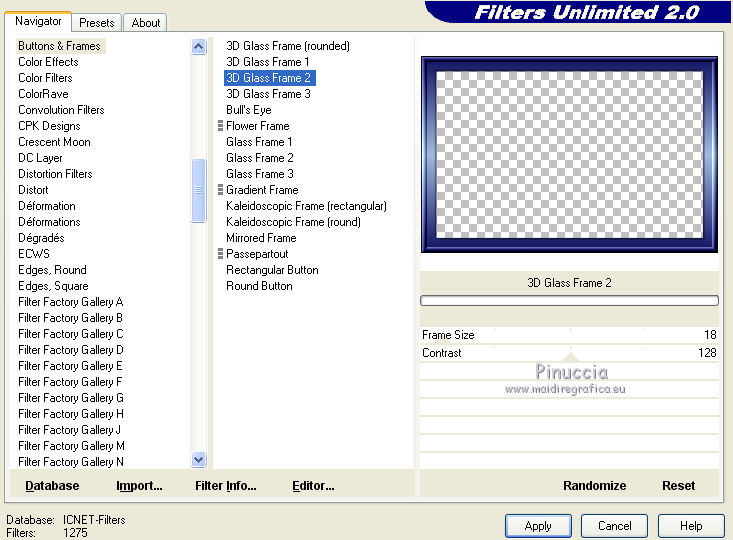Select Filter Factory Gallery J

tap(69, 429)
